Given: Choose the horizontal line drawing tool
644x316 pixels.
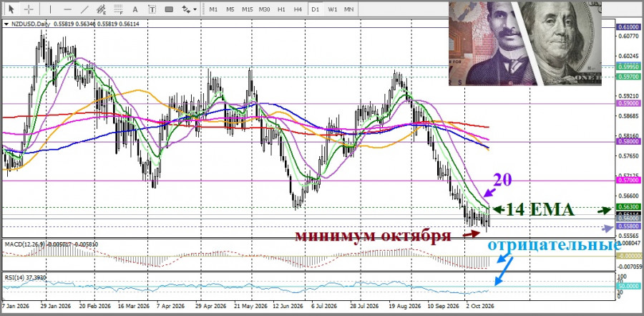Looking at the screenshot, I should 68,9.
